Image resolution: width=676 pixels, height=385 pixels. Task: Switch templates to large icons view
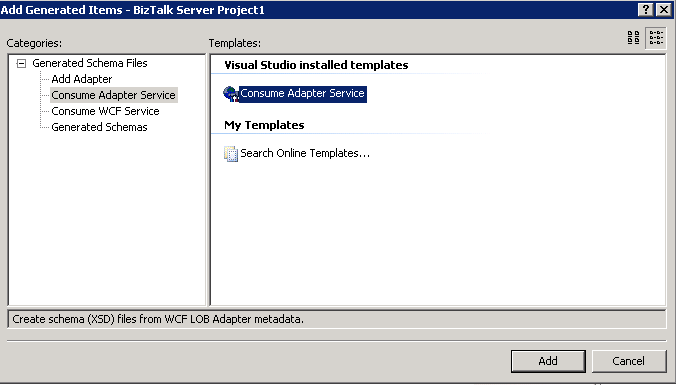[x=633, y=38]
